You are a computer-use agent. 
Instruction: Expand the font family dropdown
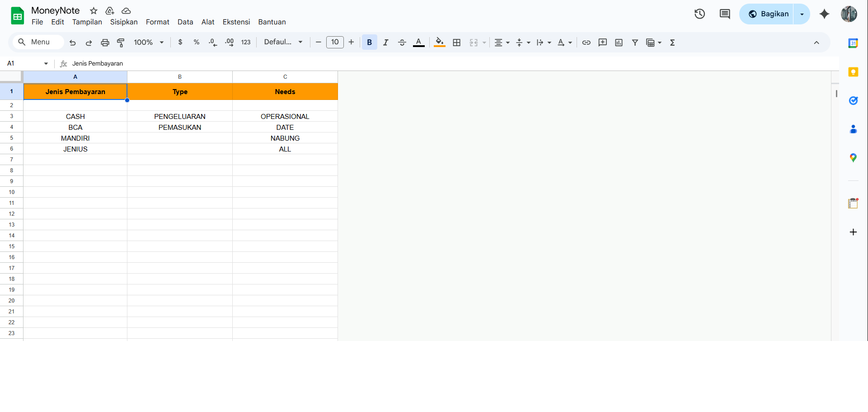[x=283, y=43]
